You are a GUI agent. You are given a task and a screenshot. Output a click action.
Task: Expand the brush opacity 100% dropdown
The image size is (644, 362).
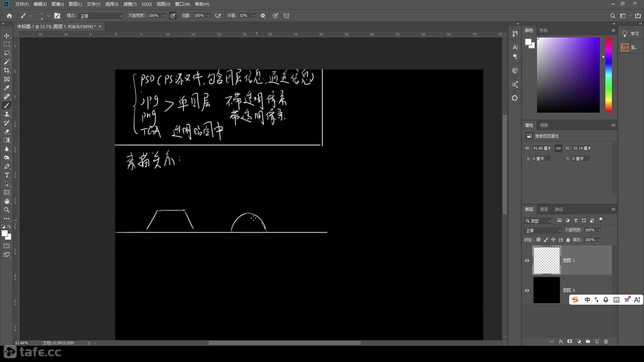163,16
